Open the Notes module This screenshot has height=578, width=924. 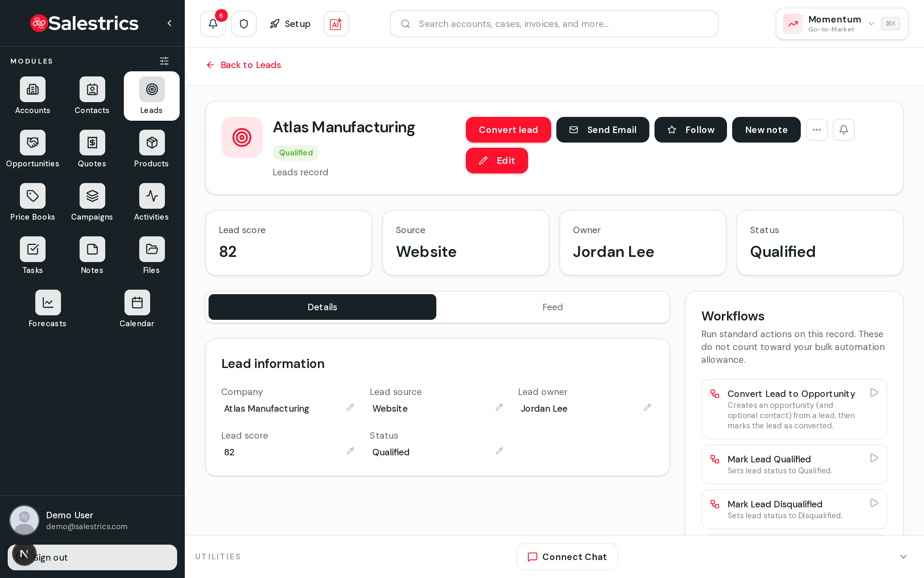pos(92,256)
